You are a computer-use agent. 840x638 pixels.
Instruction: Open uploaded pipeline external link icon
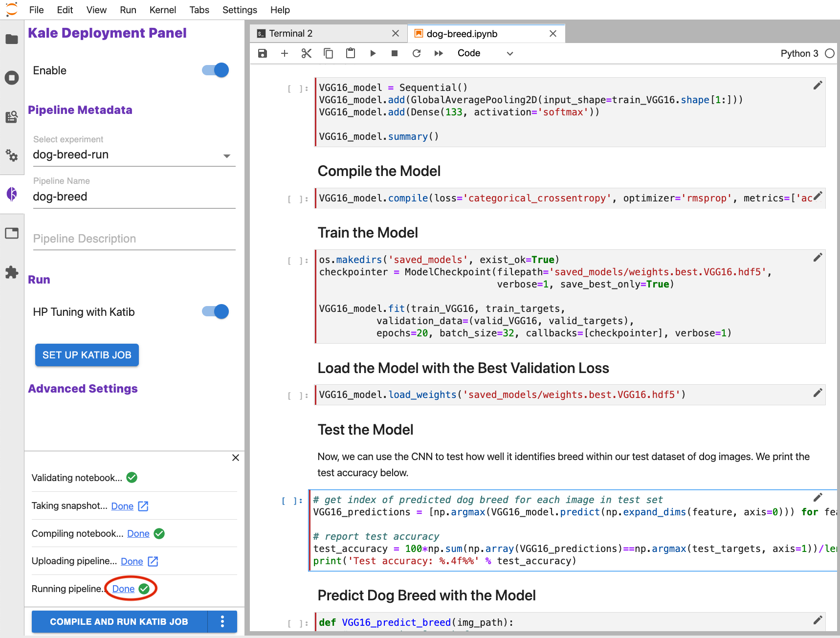(x=153, y=561)
